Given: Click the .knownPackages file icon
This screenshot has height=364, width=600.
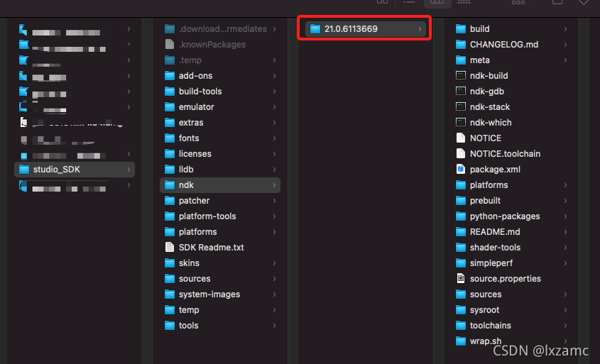Looking at the screenshot, I should coord(170,45).
